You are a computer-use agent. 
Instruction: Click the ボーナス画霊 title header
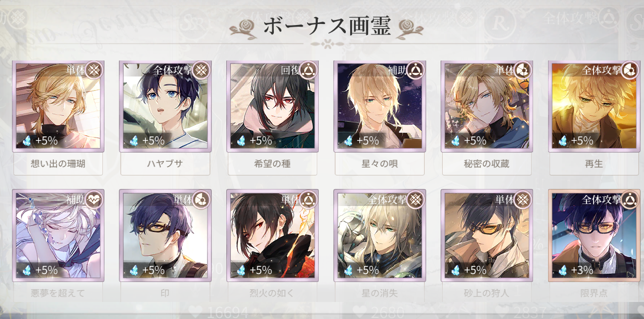[326, 26]
